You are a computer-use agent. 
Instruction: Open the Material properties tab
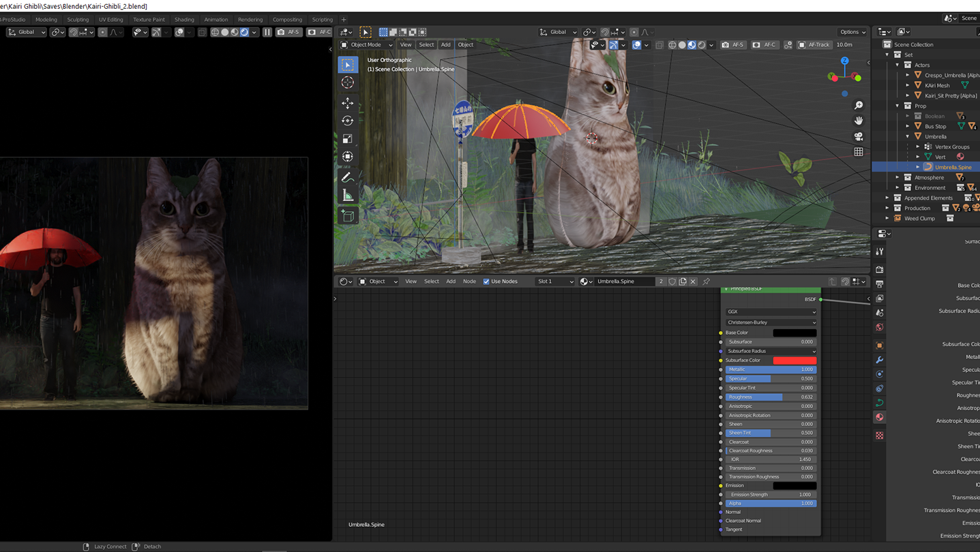coord(880,417)
